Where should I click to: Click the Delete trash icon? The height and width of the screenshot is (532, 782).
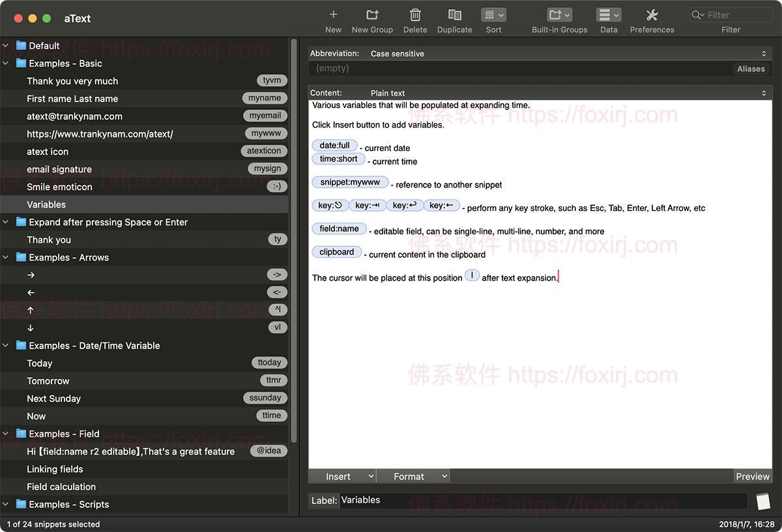[415, 15]
